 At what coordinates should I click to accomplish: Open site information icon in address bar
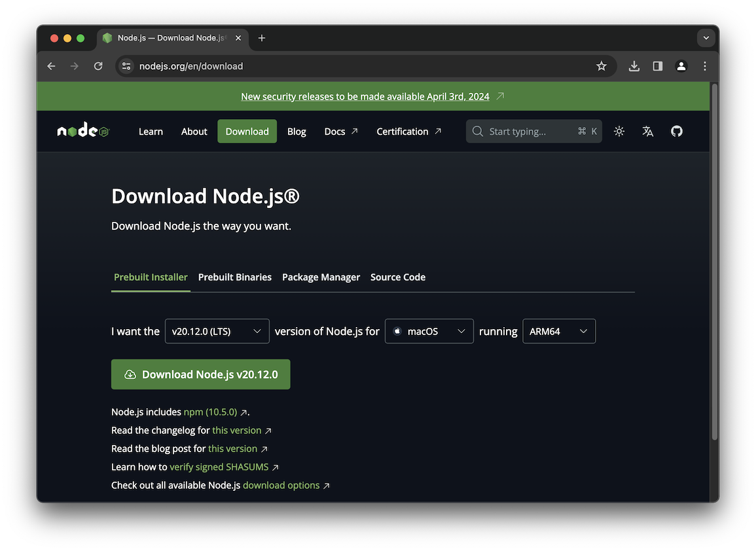pos(126,66)
